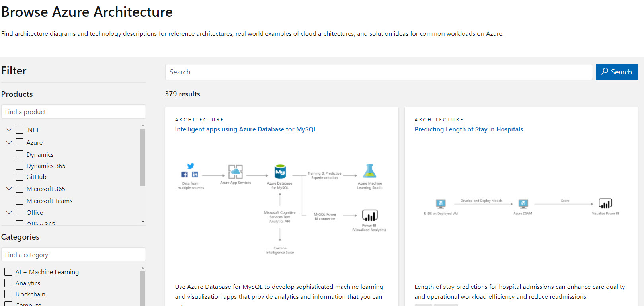The height and width of the screenshot is (306, 644).
Task: Expand the Azure product group
Action: tap(9, 142)
